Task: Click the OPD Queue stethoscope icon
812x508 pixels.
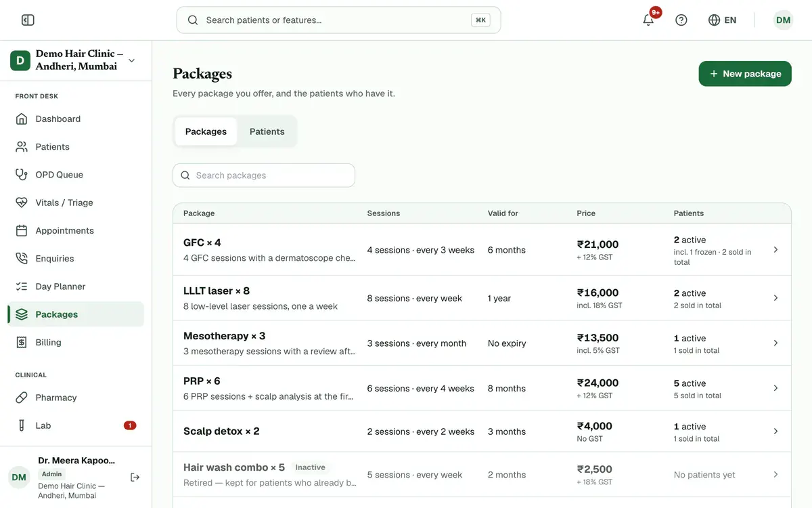Action: point(22,175)
